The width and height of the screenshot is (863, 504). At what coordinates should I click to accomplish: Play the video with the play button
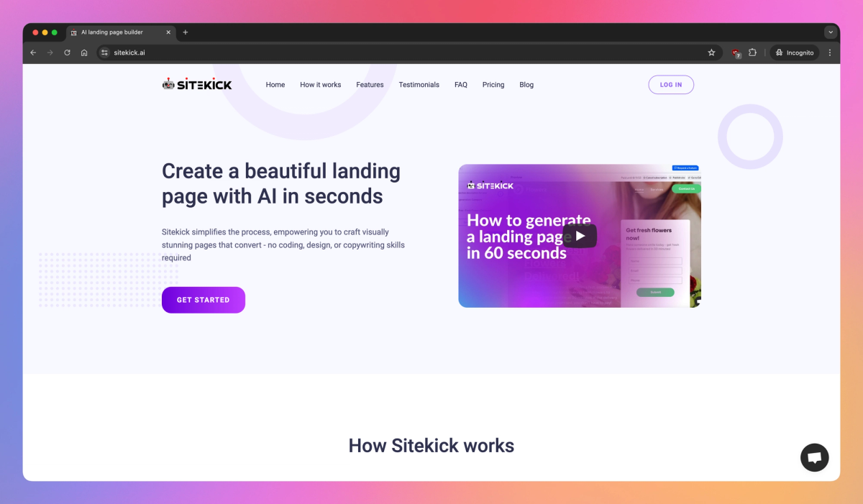pyautogui.click(x=580, y=236)
